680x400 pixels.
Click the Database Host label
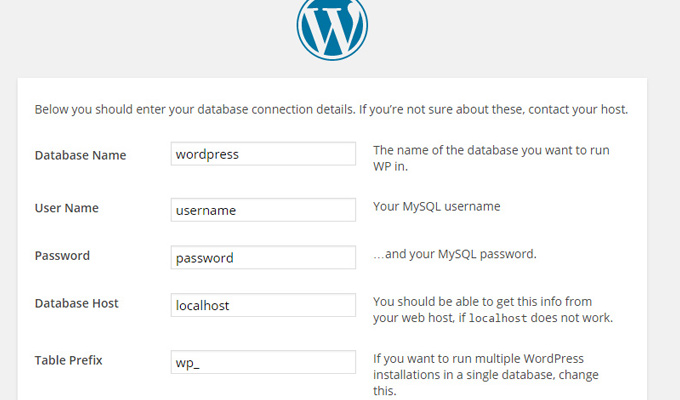click(x=76, y=303)
